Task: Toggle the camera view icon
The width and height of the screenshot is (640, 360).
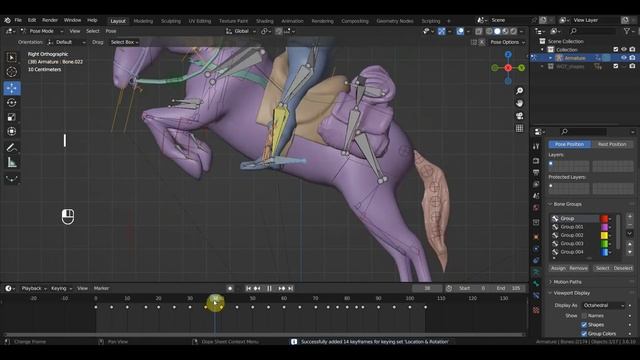Action: click(x=519, y=116)
